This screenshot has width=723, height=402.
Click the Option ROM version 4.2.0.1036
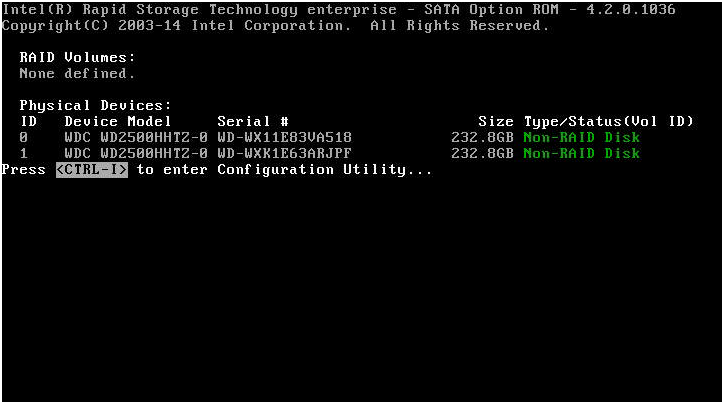point(631,10)
